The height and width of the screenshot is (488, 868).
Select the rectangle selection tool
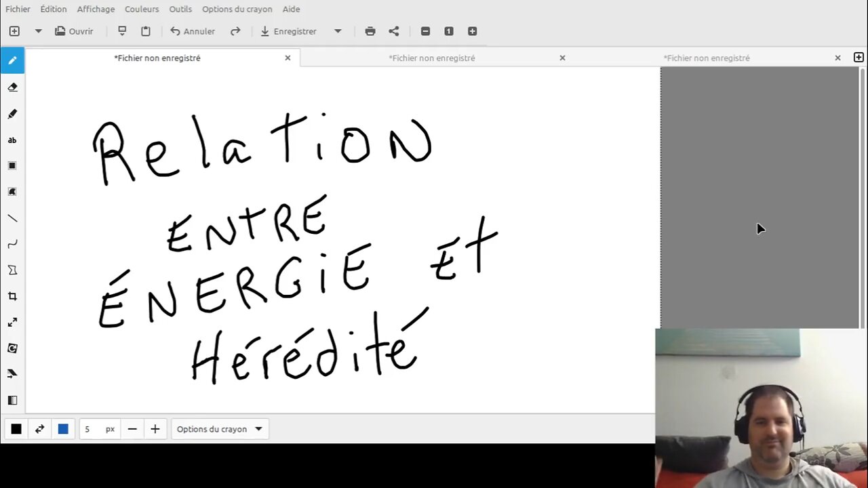[x=12, y=166]
